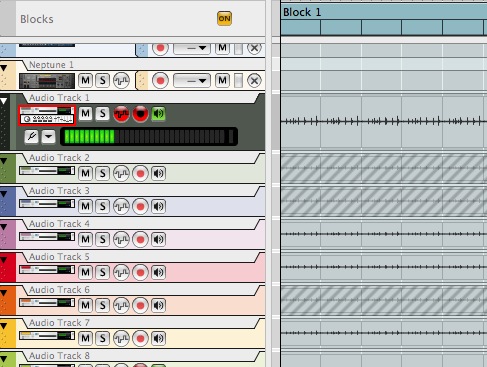Viewport: 487px width, 367px height.
Task: Solo Audio Track 2
Action: 102,173
